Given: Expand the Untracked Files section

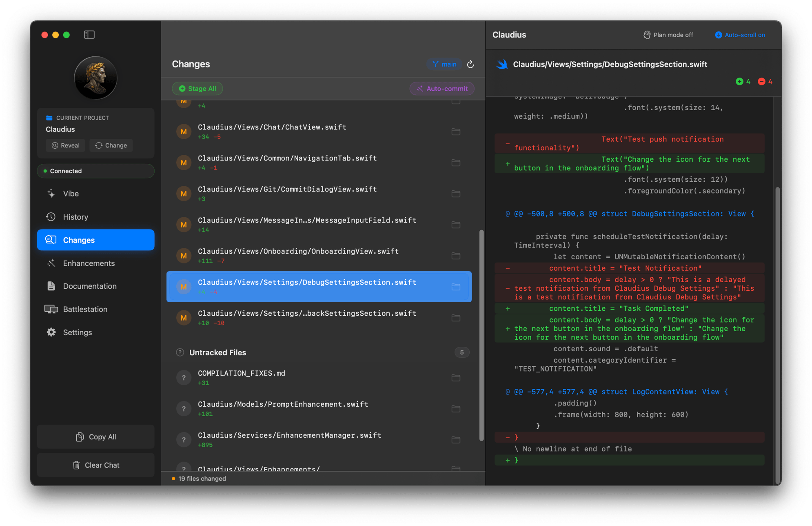Looking at the screenshot, I should click(x=217, y=352).
